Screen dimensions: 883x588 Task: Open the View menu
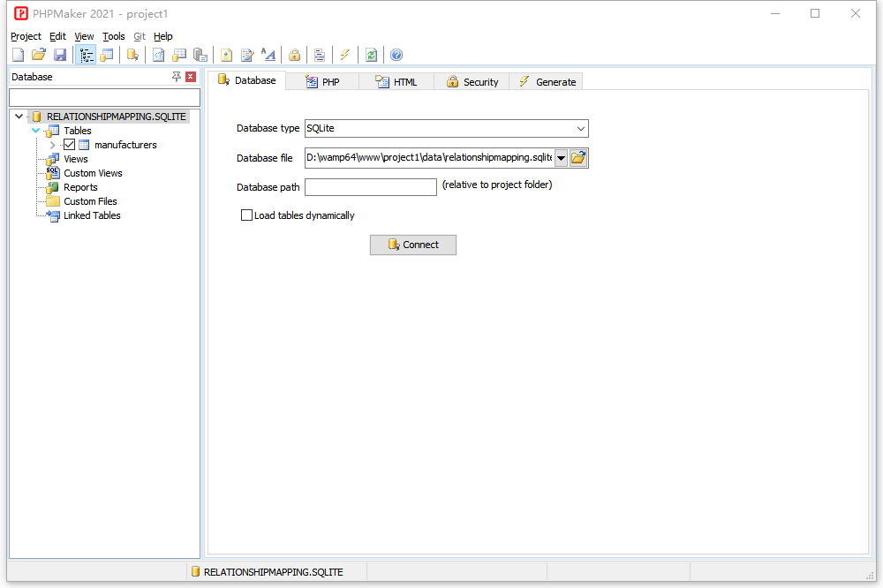click(x=84, y=36)
